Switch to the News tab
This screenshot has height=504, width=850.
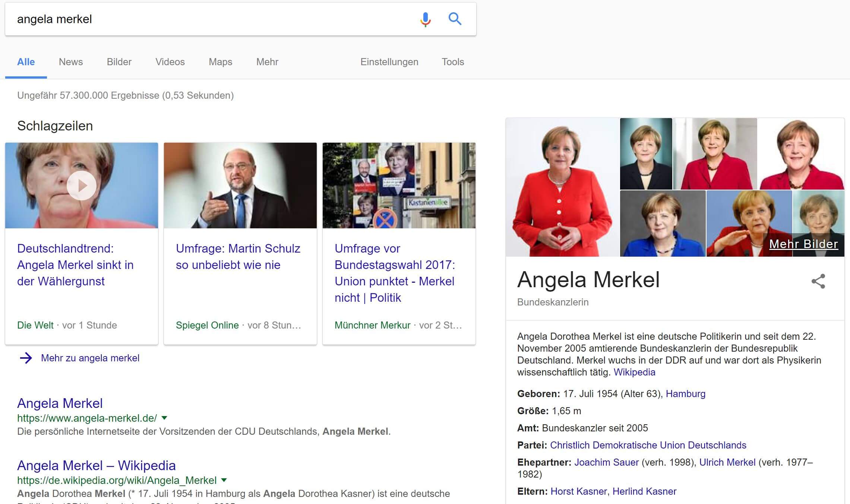(x=71, y=62)
